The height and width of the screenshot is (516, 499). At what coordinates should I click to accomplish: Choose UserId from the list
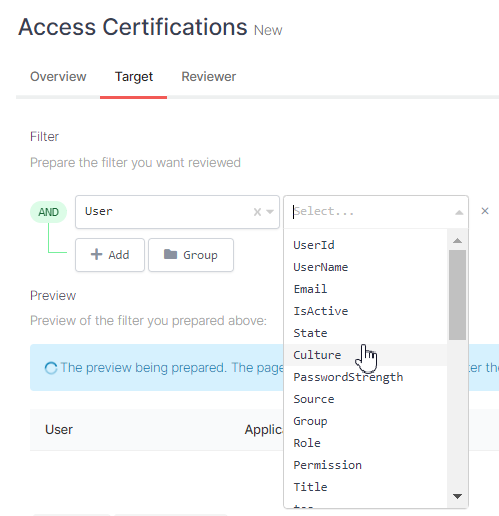coord(365,245)
